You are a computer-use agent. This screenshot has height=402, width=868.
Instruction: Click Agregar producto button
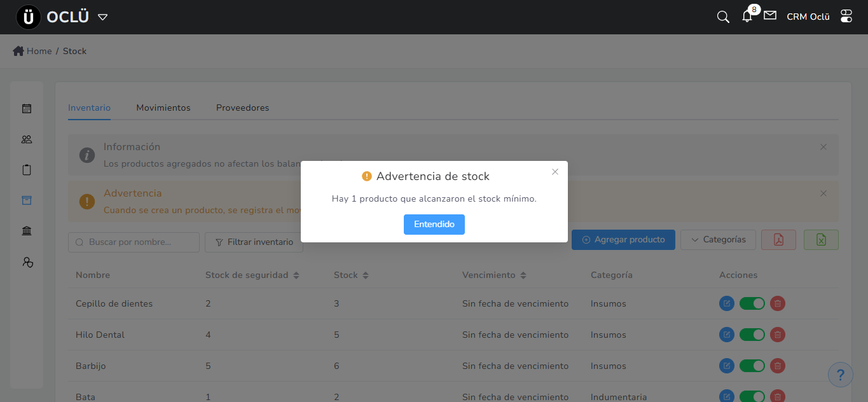click(623, 240)
